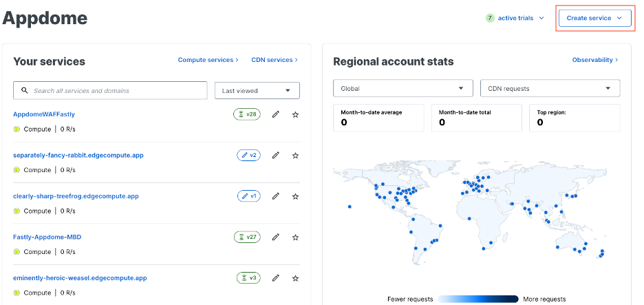Open eminently-heroic-weasel.edgecompute.app service
Screen dimensions: 644x305
point(80,278)
